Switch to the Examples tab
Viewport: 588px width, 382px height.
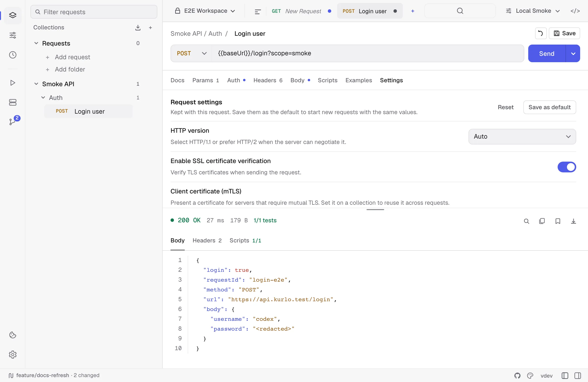(x=358, y=80)
